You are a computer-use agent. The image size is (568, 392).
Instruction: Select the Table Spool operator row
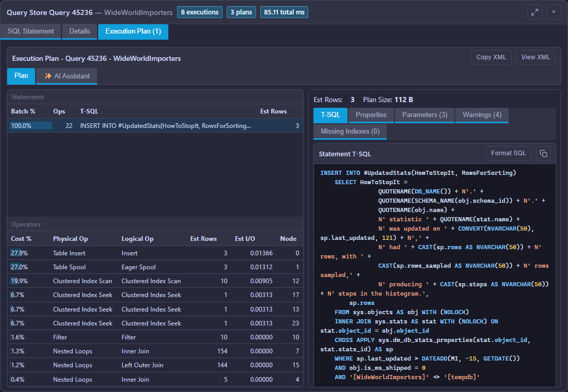[155, 267]
